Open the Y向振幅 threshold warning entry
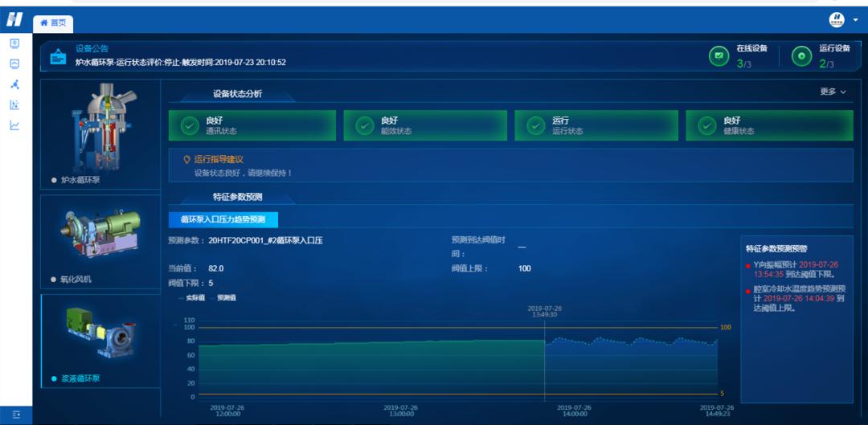This screenshot has width=868, height=425. (x=794, y=269)
